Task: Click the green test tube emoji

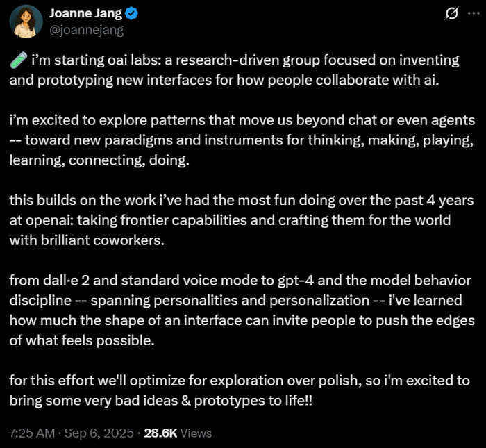Action: tap(19, 60)
